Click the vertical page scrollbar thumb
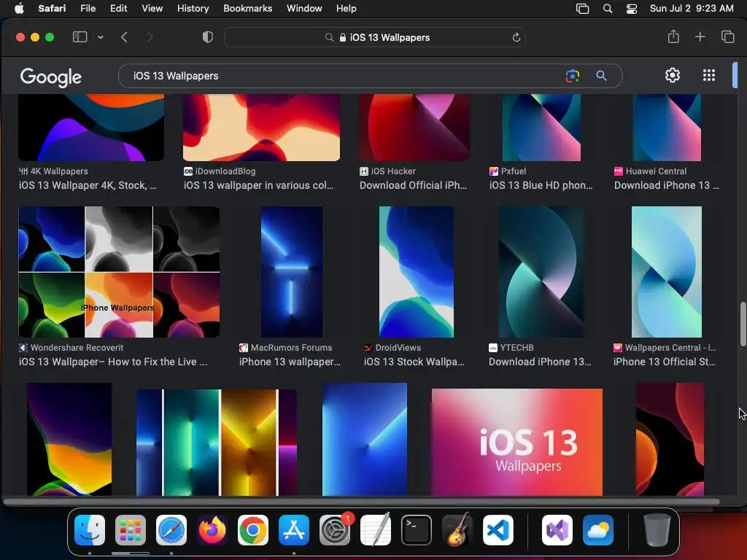The width and height of the screenshot is (747, 560). [x=743, y=324]
